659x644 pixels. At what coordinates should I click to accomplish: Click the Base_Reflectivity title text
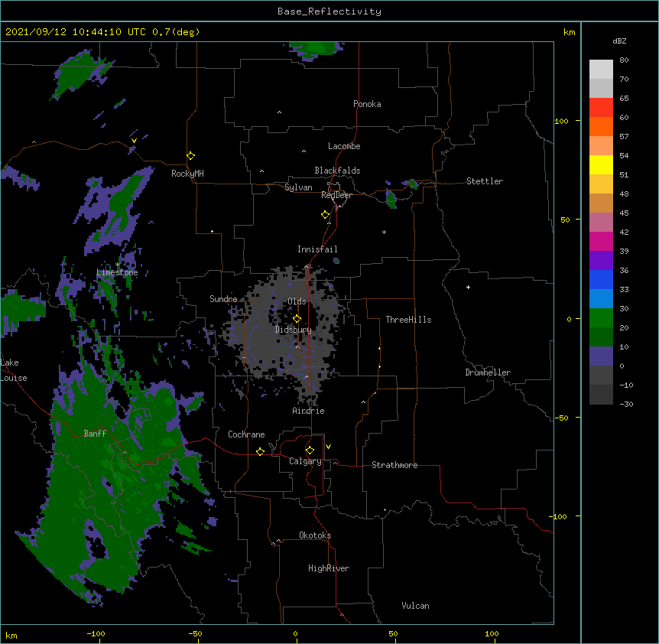pos(329,11)
